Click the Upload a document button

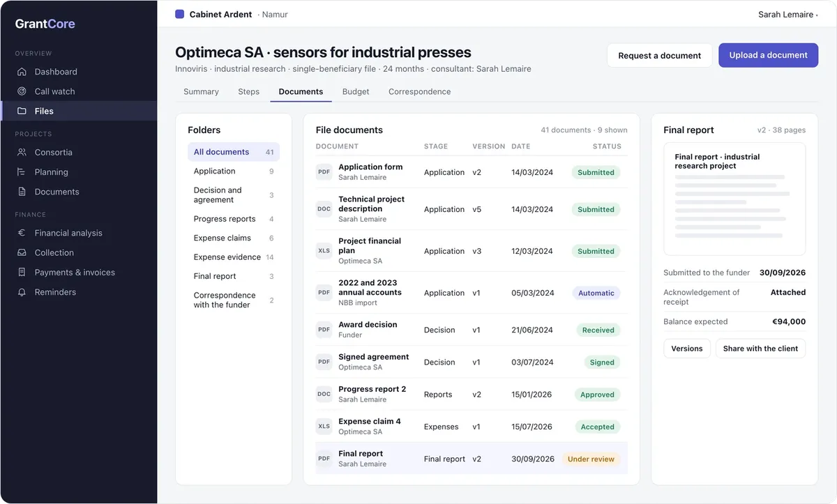pyautogui.click(x=769, y=55)
